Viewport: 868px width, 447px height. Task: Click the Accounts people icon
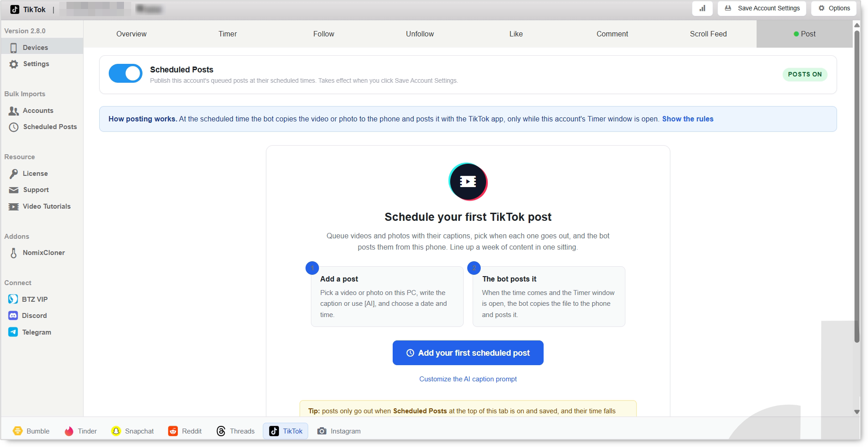point(14,111)
